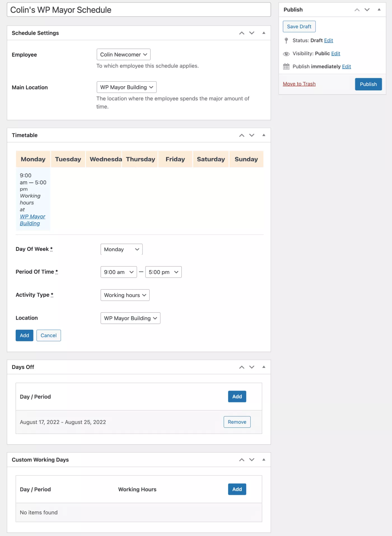
Task: Click Move to Trash link
Action: tap(299, 84)
